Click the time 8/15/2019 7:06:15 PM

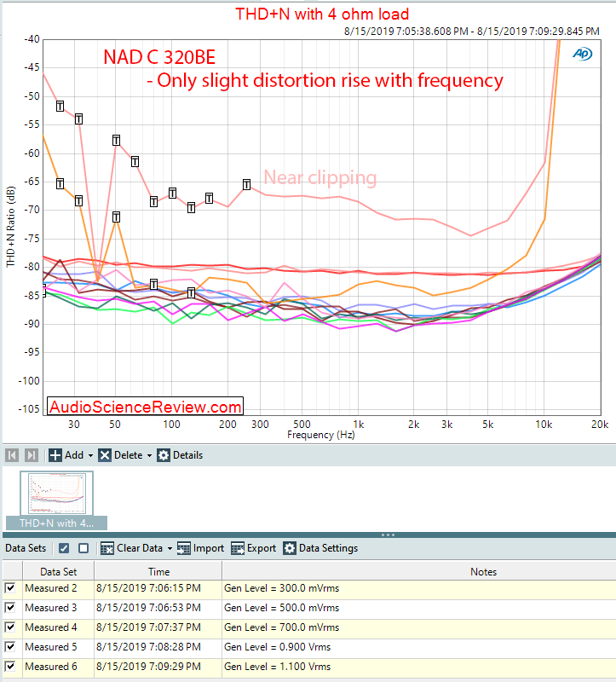tap(148, 588)
